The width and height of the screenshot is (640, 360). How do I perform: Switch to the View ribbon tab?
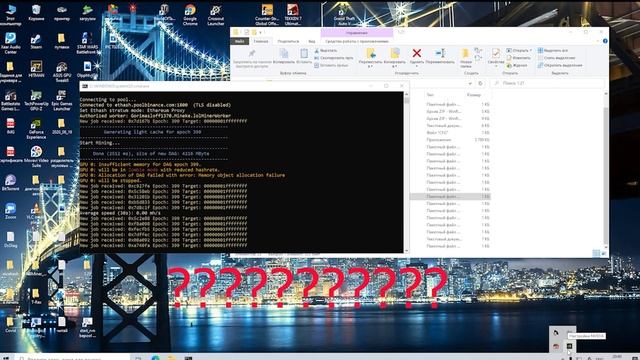point(312,41)
